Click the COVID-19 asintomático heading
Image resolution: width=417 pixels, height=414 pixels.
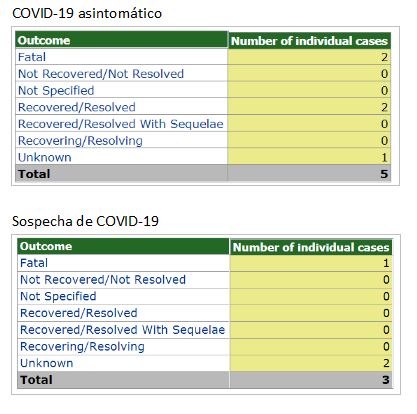(x=87, y=14)
